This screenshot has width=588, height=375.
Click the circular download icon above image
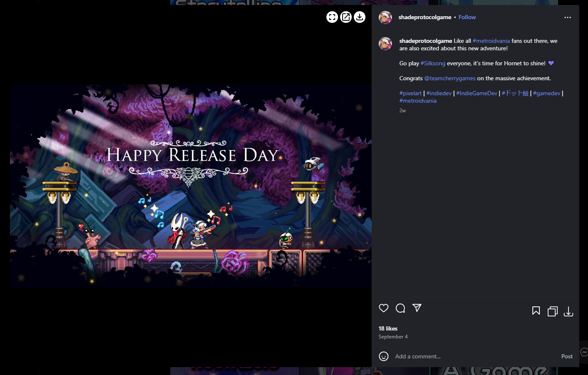[x=360, y=17]
